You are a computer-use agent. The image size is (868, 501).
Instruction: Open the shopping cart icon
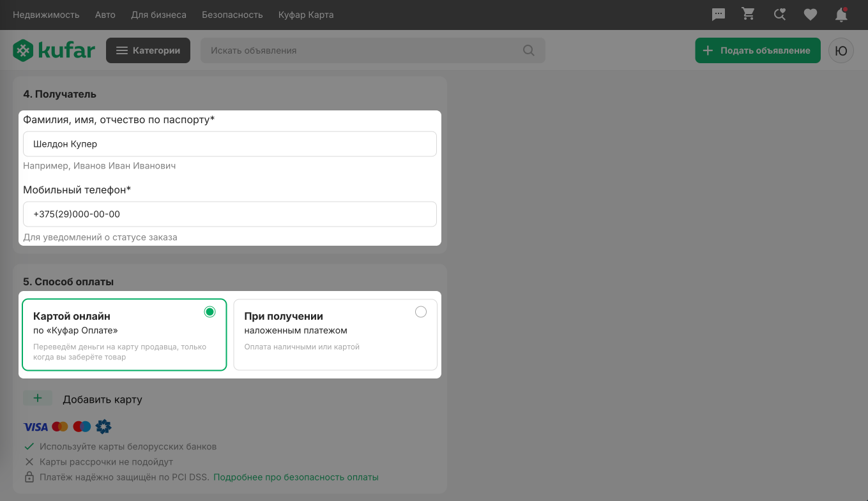[x=749, y=14]
